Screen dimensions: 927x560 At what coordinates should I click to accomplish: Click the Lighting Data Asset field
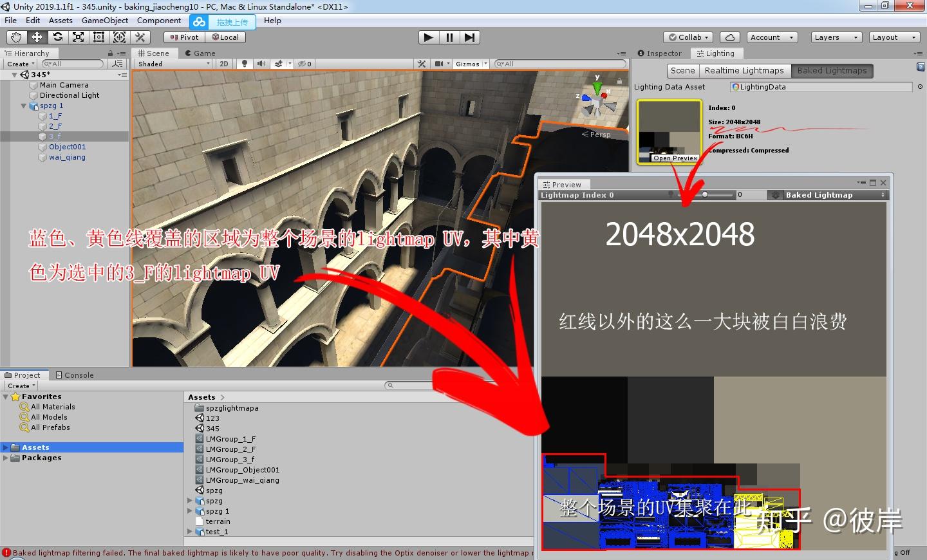[821, 87]
